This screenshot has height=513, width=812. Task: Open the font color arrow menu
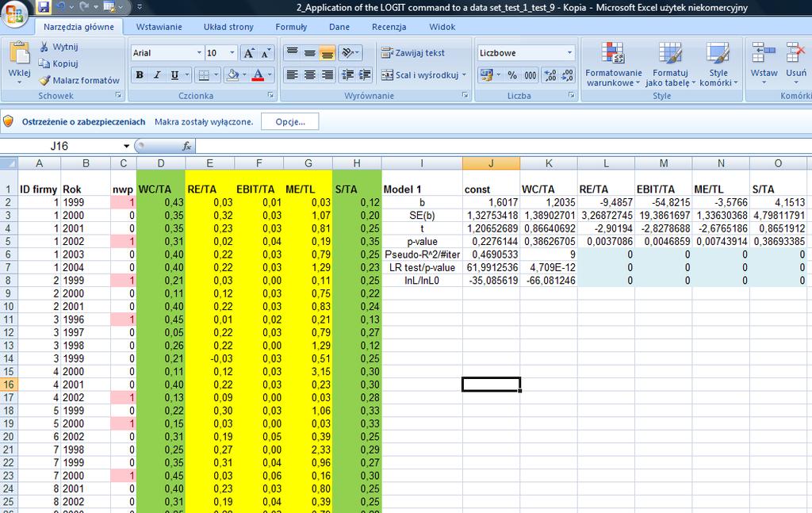tap(270, 75)
